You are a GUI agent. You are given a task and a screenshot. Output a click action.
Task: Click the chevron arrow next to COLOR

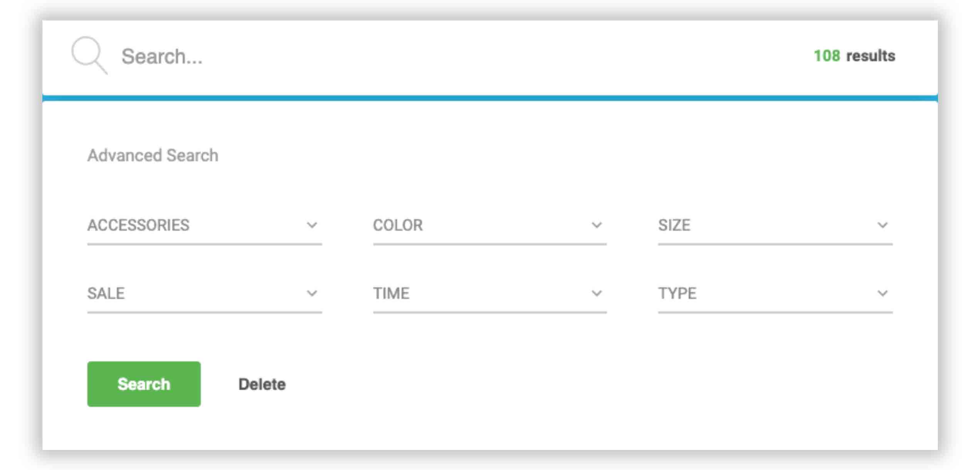(597, 225)
